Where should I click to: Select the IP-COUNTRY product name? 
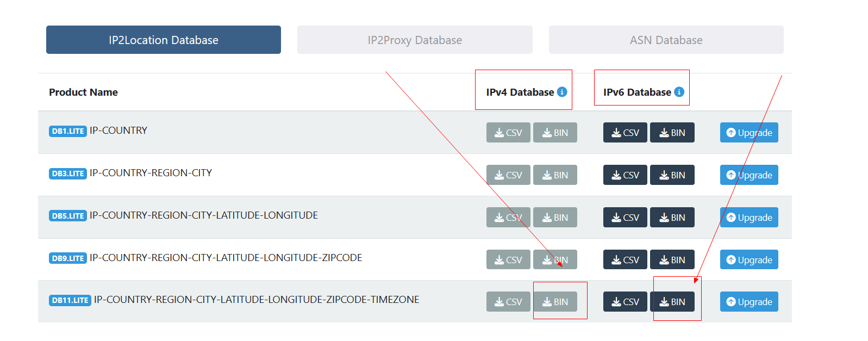[x=118, y=131]
